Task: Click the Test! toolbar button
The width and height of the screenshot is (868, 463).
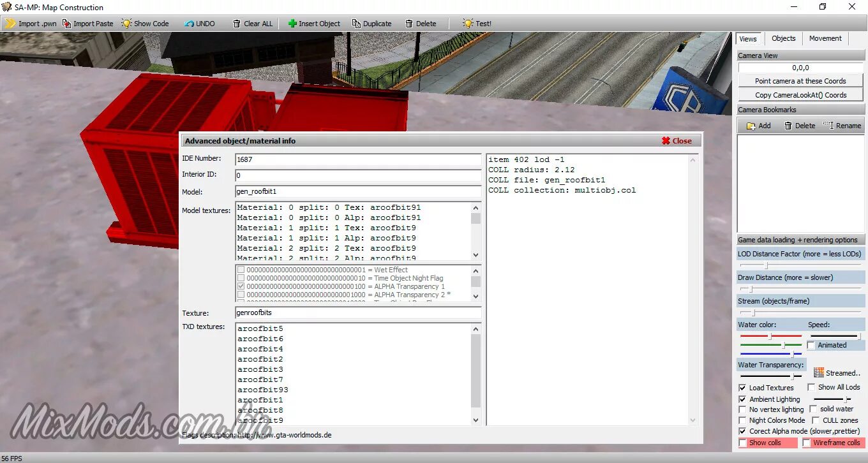Action: tap(477, 24)
